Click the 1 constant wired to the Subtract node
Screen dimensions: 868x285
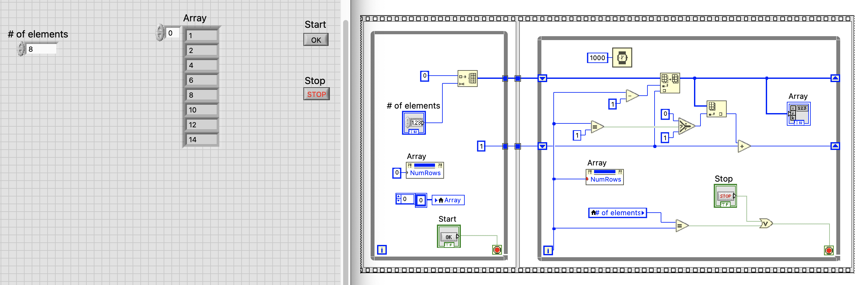point(613,104)
